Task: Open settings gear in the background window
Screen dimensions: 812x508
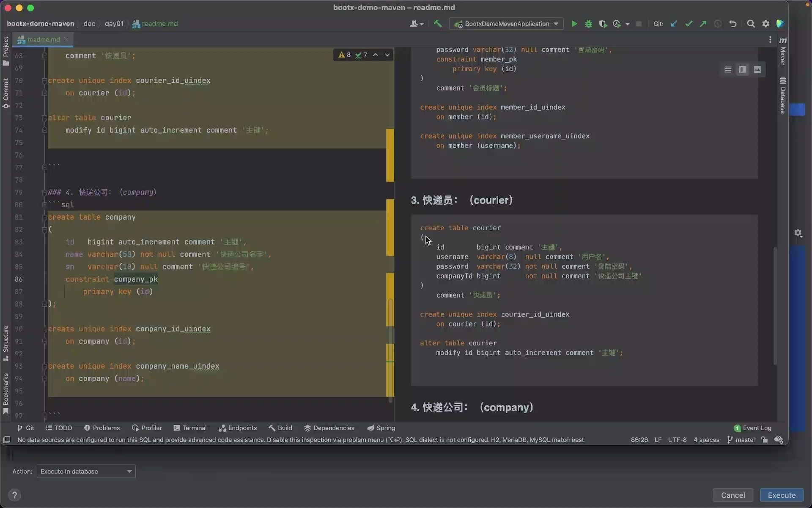Action: [x=798, y=233]
